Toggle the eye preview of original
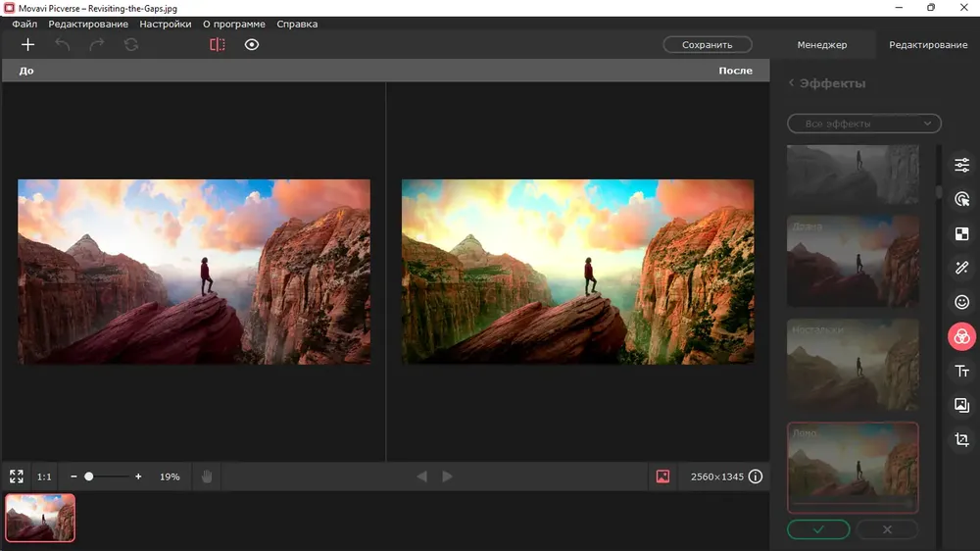 coord(251,44)
